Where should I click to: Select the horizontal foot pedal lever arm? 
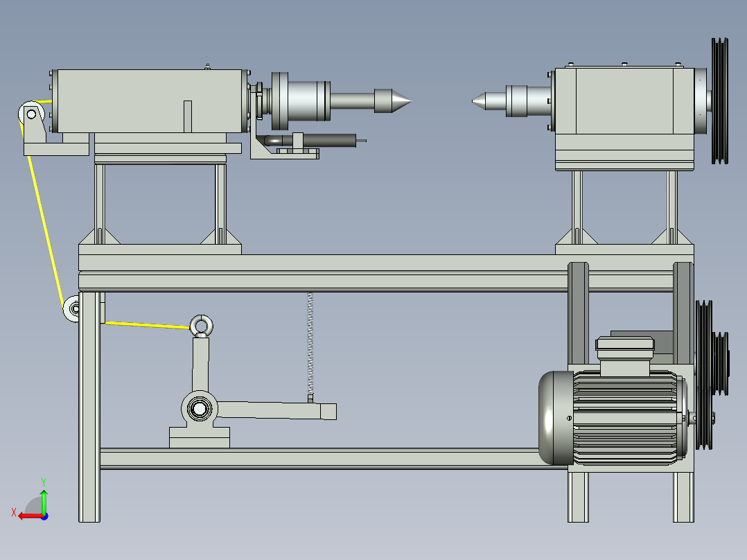pos(276,410)
